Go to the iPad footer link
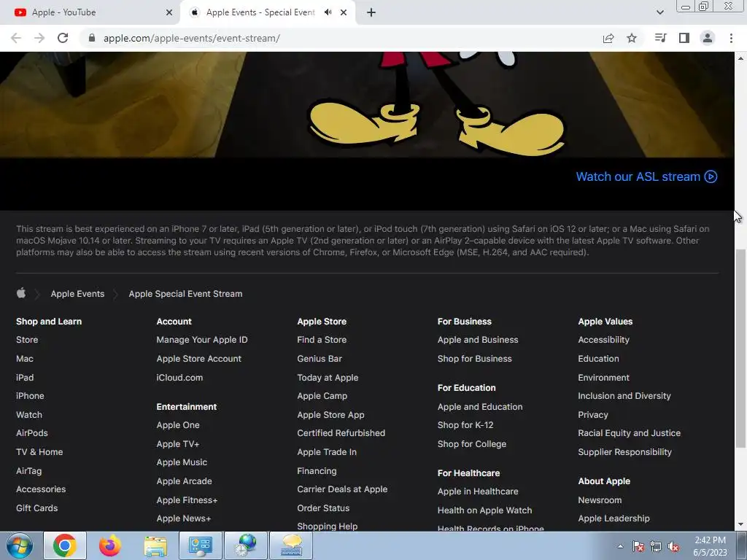The width and height of the screenshot is (747, 560). 25,378
